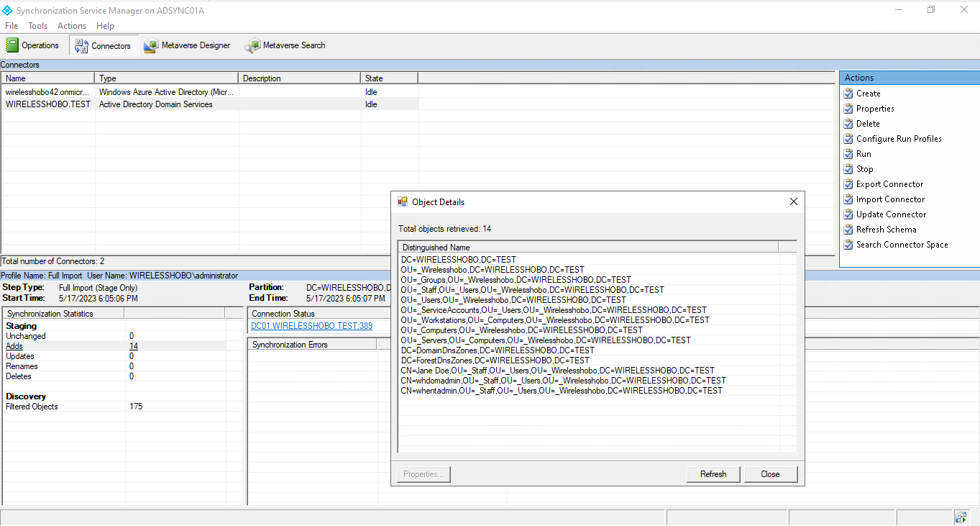The height and width of the screenshot is (526, 980).
Task: Click Configure Run Profiles action
Action: [x=898, y=139]
